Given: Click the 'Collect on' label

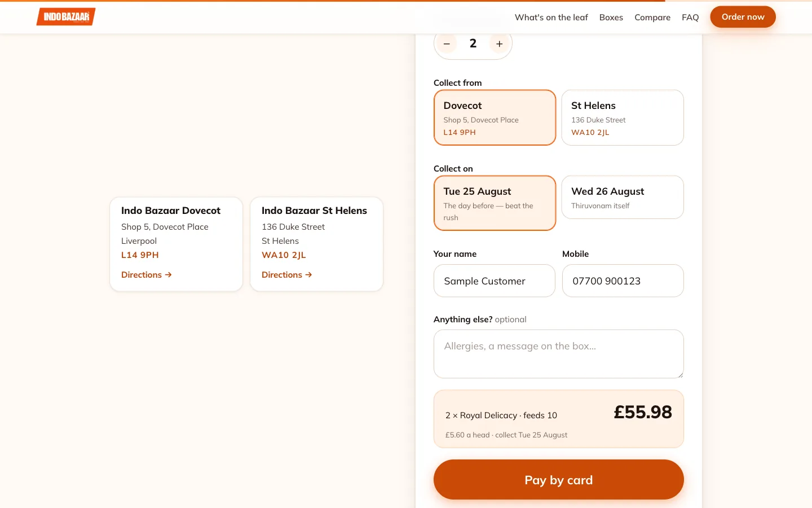Looking at the screenshot, I should point(453,169).
